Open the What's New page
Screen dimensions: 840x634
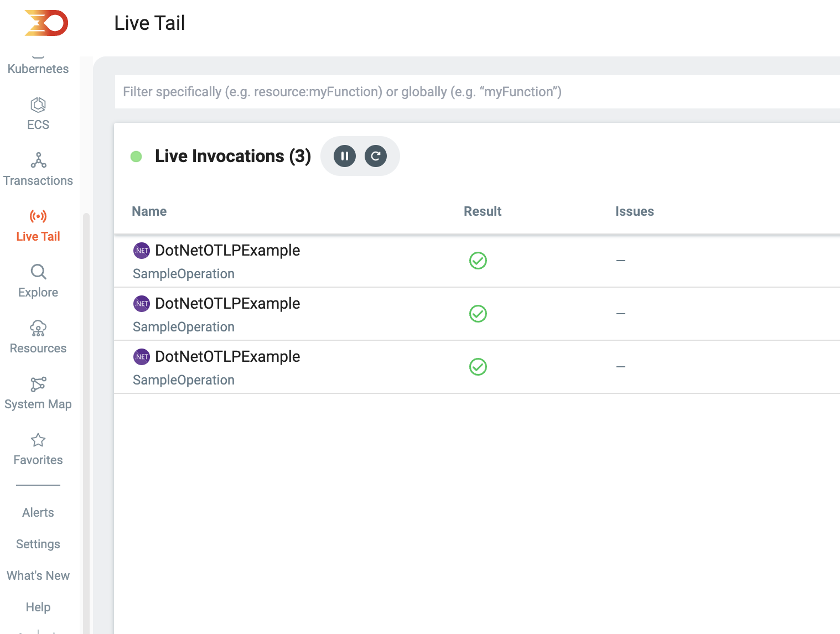tap(38, 575)
